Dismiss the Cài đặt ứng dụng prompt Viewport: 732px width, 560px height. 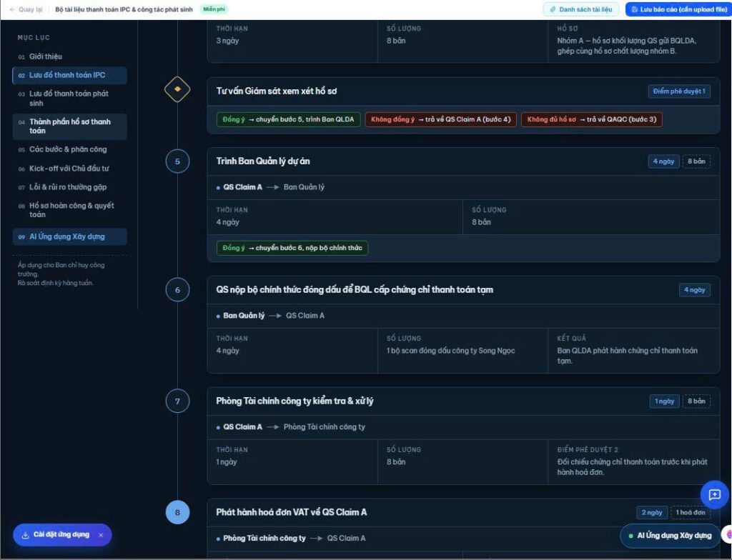coord(101,535)
